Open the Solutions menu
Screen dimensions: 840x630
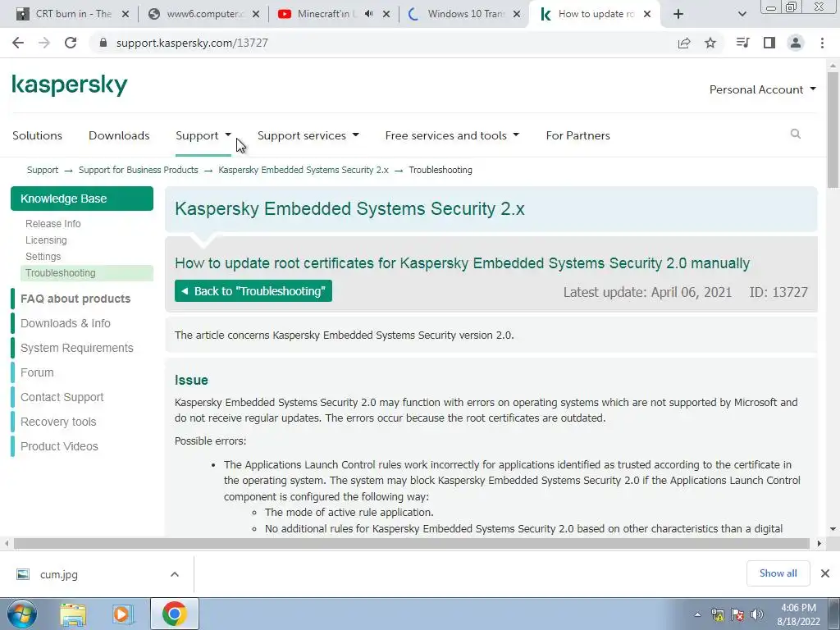pyautogui.click(x=37, y=135)
